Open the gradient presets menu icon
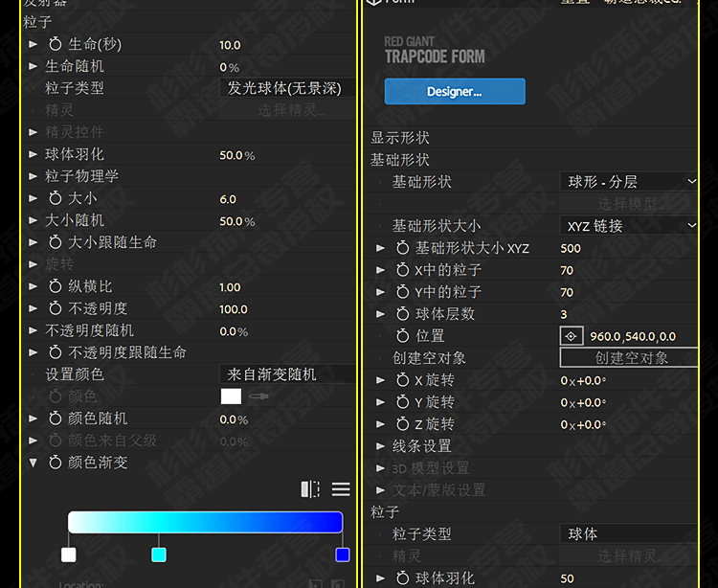Viewport: 718px width, 588px height. point(341,489)
